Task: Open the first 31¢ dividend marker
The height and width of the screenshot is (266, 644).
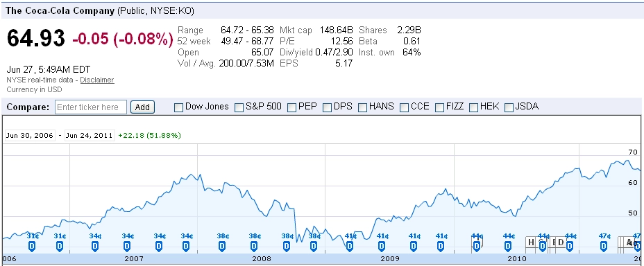Action: (x=32, y=247)
